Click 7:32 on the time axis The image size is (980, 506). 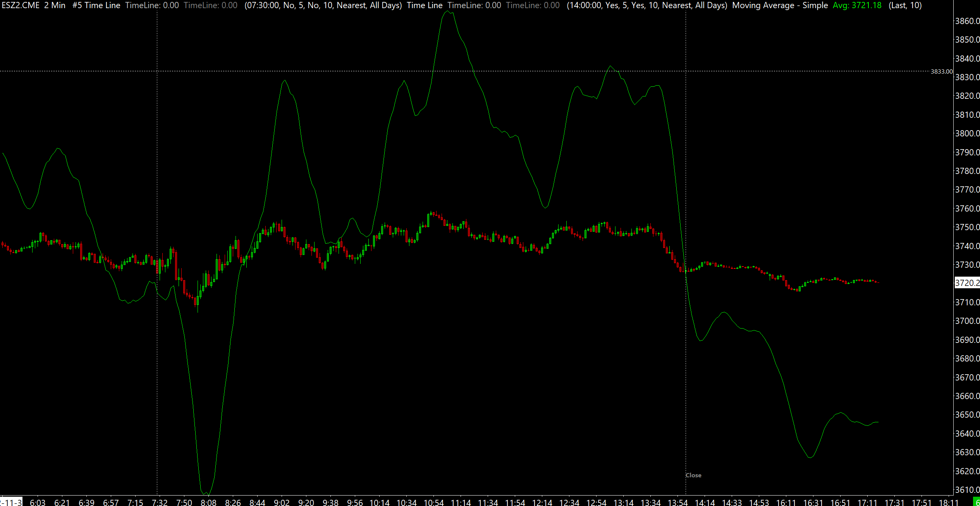point(160,503)
